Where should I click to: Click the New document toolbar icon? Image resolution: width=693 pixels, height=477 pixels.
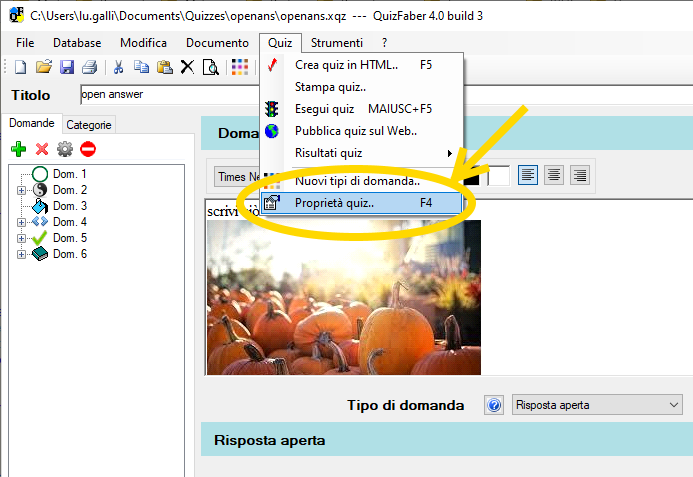20,67
